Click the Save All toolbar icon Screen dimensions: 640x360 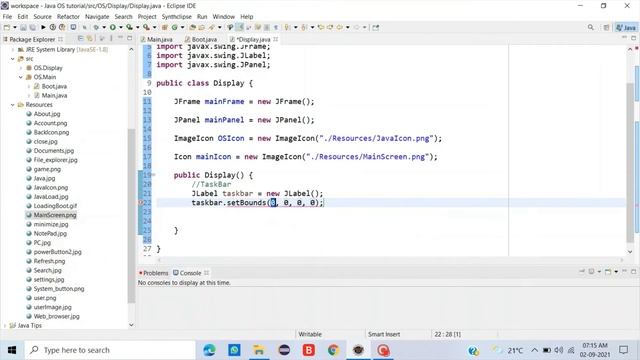(x=32, y=27)
